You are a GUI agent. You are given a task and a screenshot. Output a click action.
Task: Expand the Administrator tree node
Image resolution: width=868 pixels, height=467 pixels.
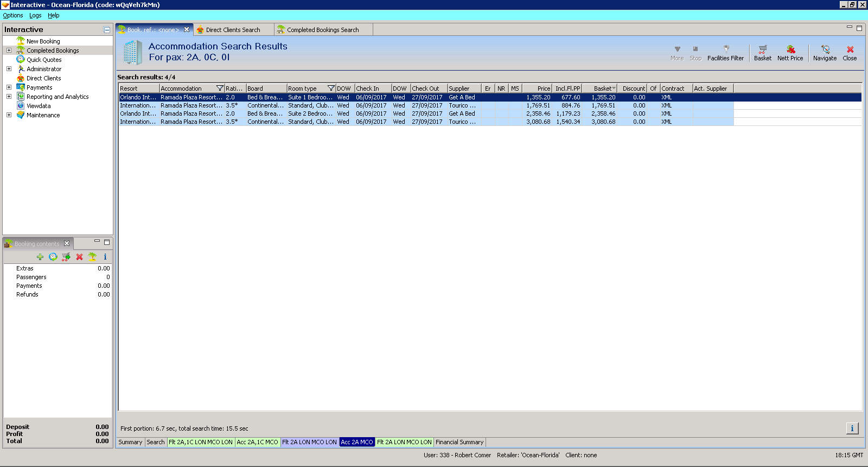[9, 69]
